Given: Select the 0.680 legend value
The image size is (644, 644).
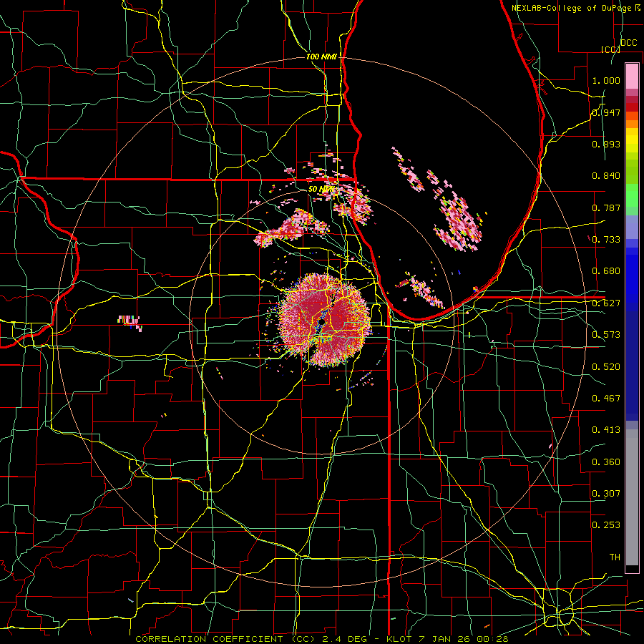Looking at the screenshot, I should tap(606, 271).
